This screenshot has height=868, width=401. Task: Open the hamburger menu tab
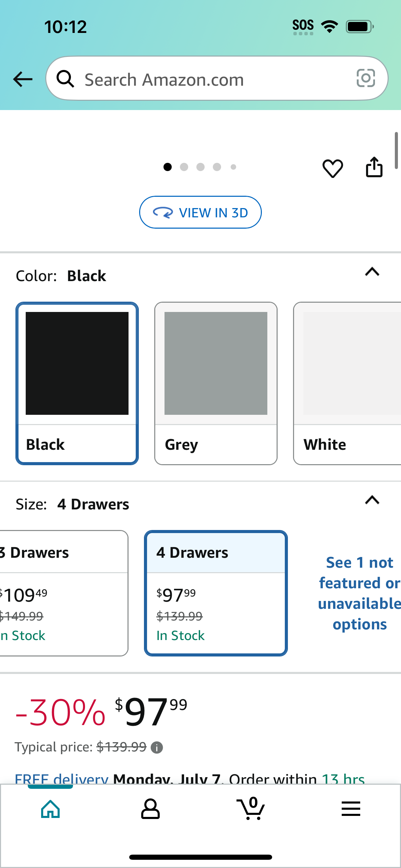pos(351,809)
